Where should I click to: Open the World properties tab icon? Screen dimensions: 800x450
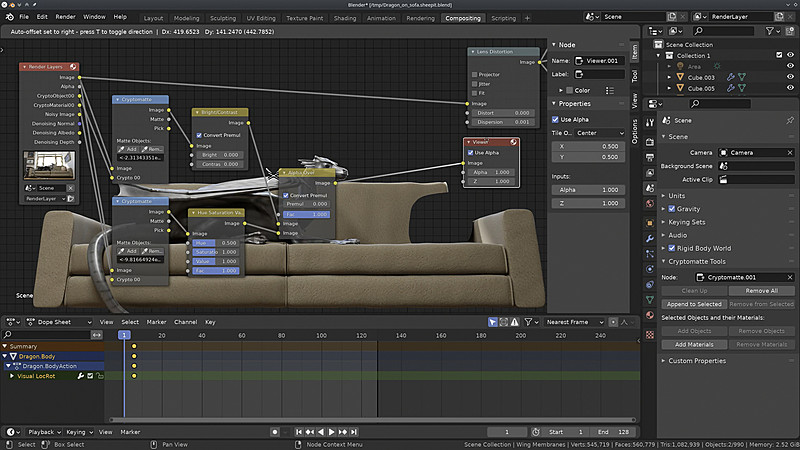tap(650, 204)
